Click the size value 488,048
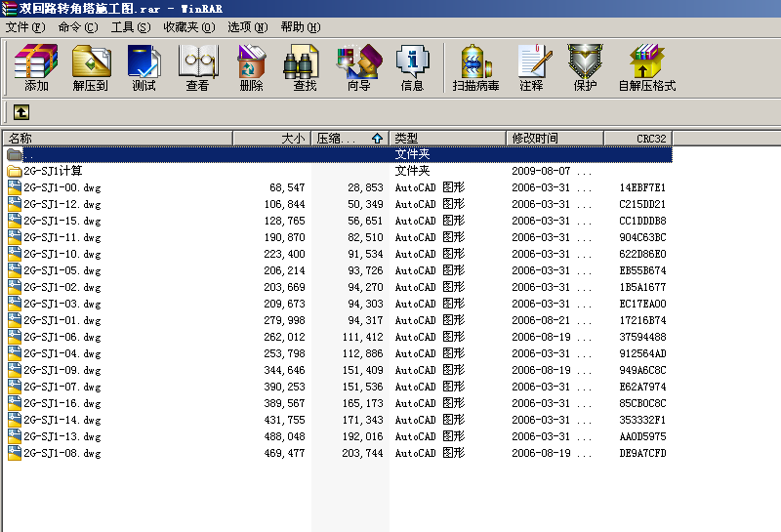781x532 pixels. click(x=284, y=437)
